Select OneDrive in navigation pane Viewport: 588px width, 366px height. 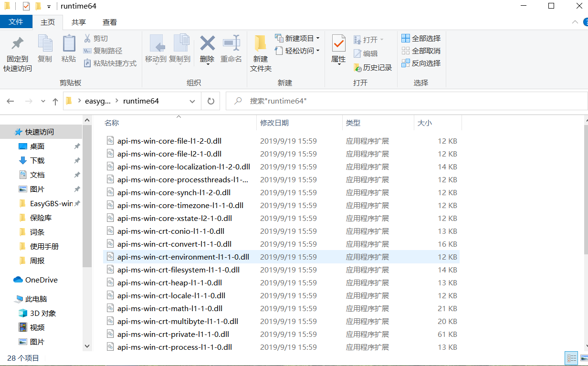(x=41, y=280)
